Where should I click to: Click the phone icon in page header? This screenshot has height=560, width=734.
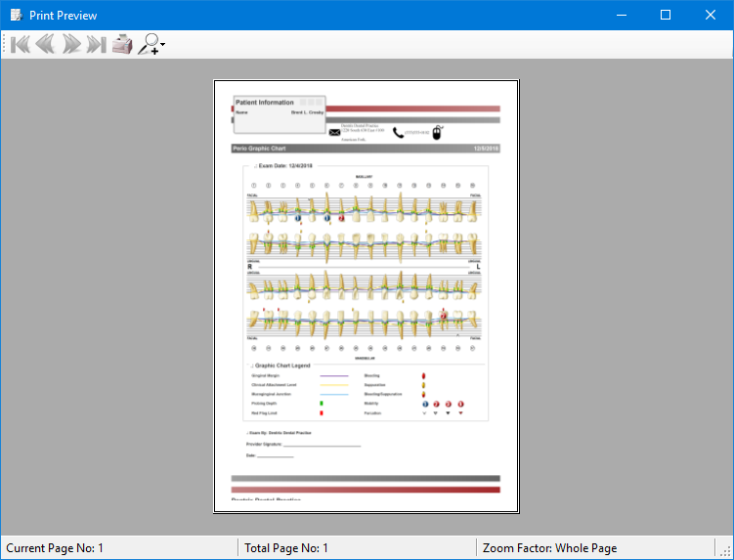click(398, 132)
